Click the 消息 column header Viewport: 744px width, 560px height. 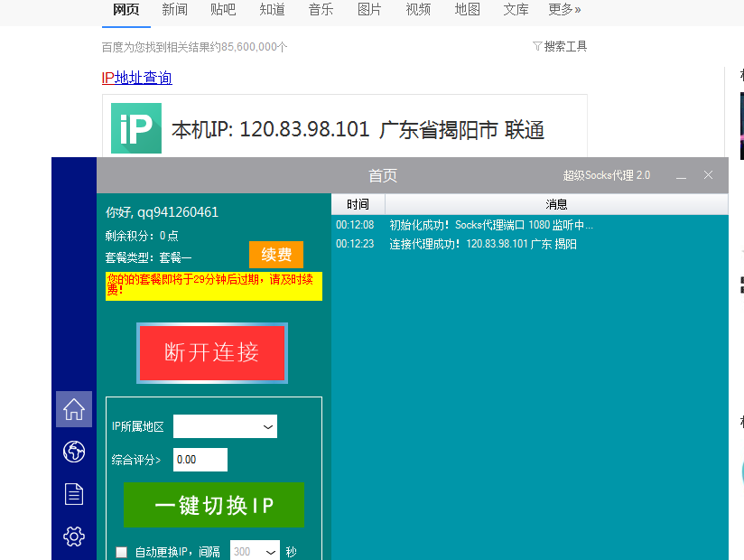coord(556,204)
